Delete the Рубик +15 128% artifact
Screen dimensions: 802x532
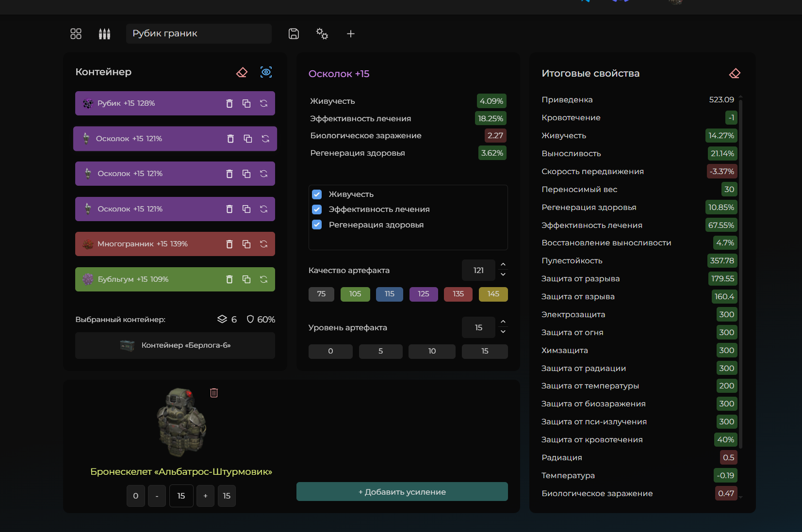(x=229, y=103)
